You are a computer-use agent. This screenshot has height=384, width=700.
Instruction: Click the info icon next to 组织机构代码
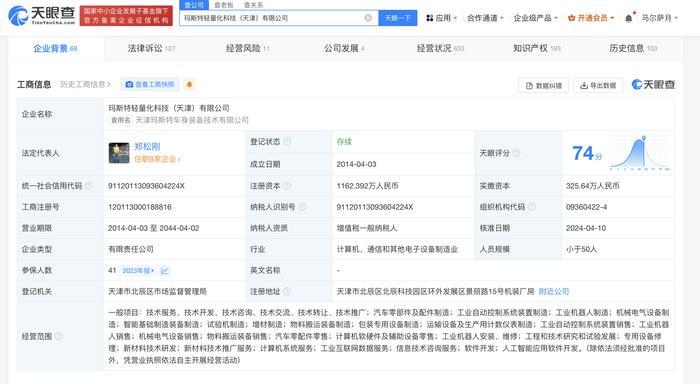(x=532, y=207)
